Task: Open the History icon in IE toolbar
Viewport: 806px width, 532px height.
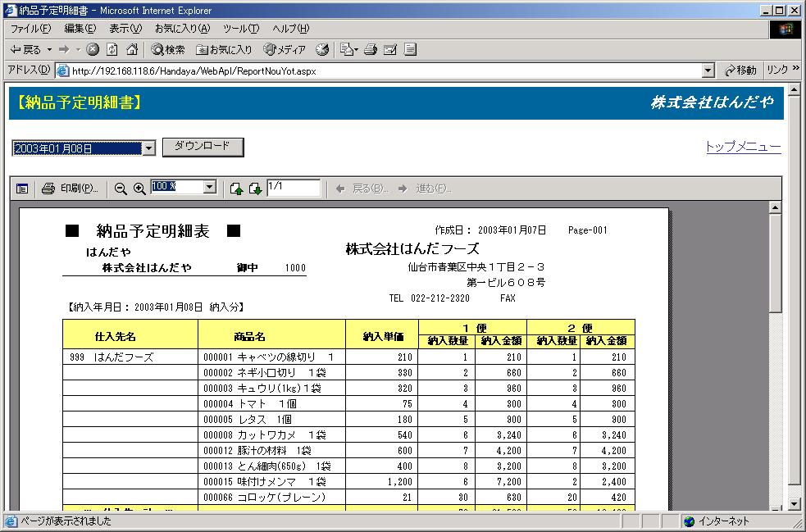Action: click(322, 49)
